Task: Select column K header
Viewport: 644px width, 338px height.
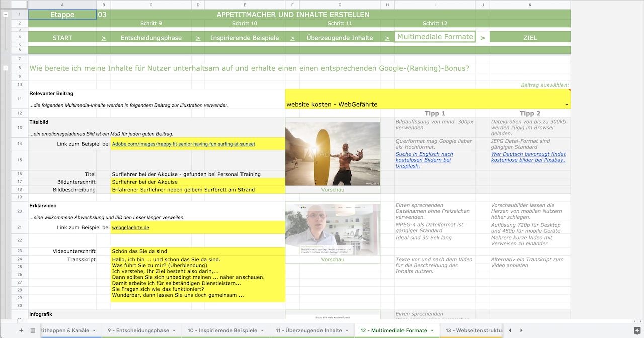Action: click(530, 5)
